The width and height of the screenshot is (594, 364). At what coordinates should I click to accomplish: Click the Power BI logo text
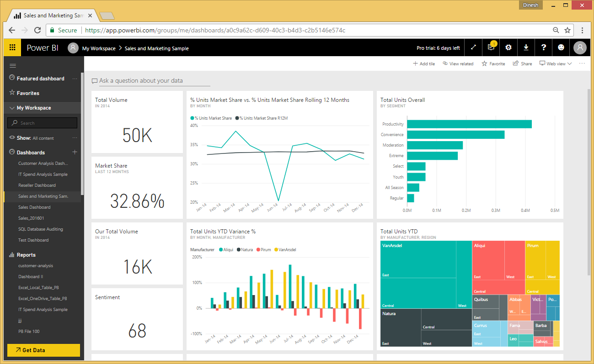(43, 48)
